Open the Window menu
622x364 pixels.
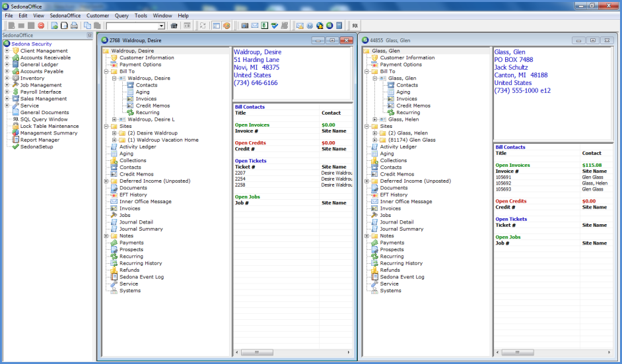coord(162,15)
